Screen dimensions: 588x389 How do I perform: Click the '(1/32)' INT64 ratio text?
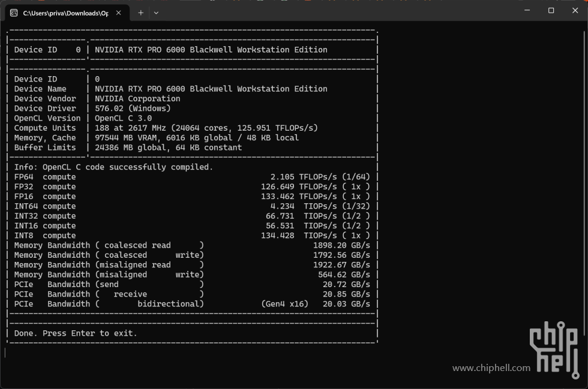tap(356, 206)
